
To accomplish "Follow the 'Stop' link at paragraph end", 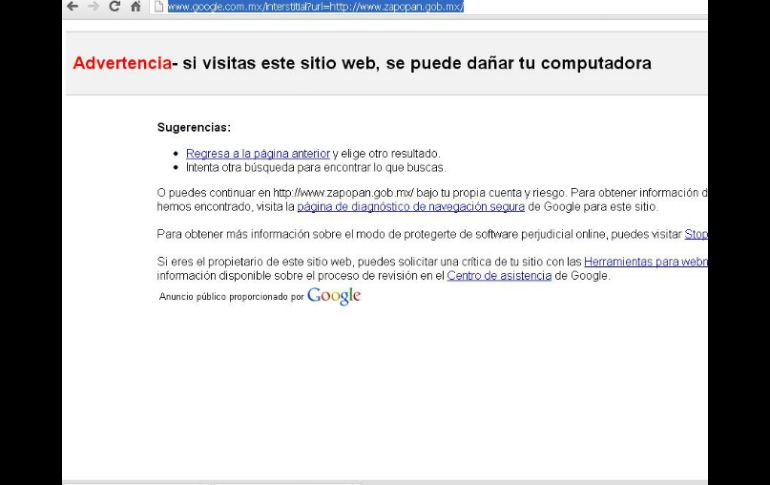I will [696, 234].
